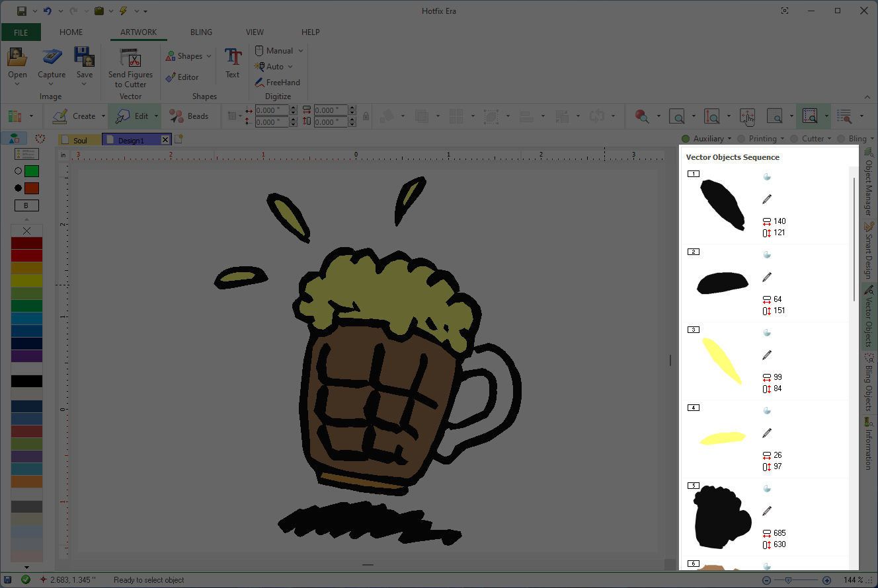
Task: Select the orange-red outline color swatch
Action: [32, 188]
